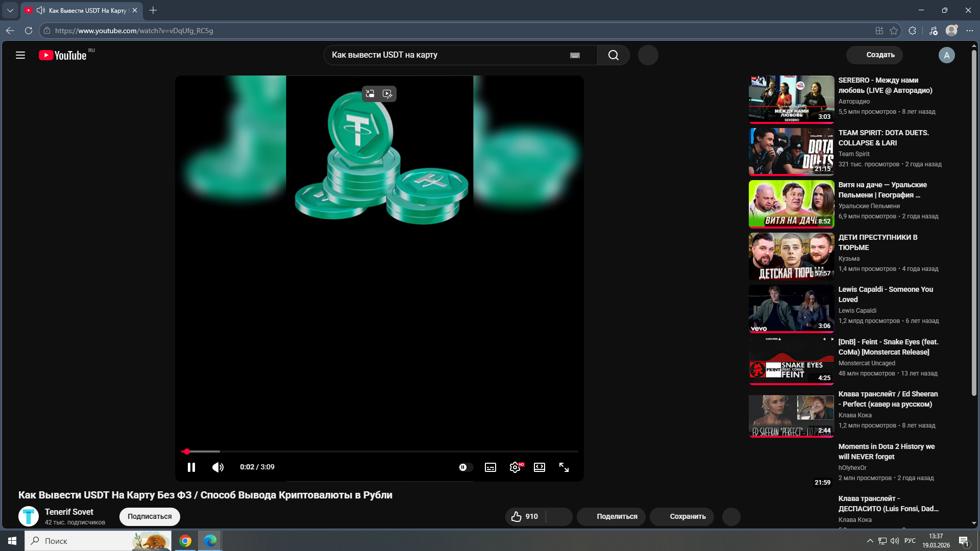
Task: Like the video with 910 likes
Action: pos(525,516)
